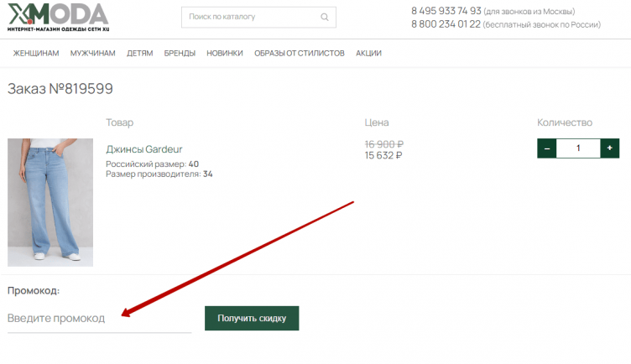
Task: Call the toll-free number 8 800 234 01 22
Action: 446,24
